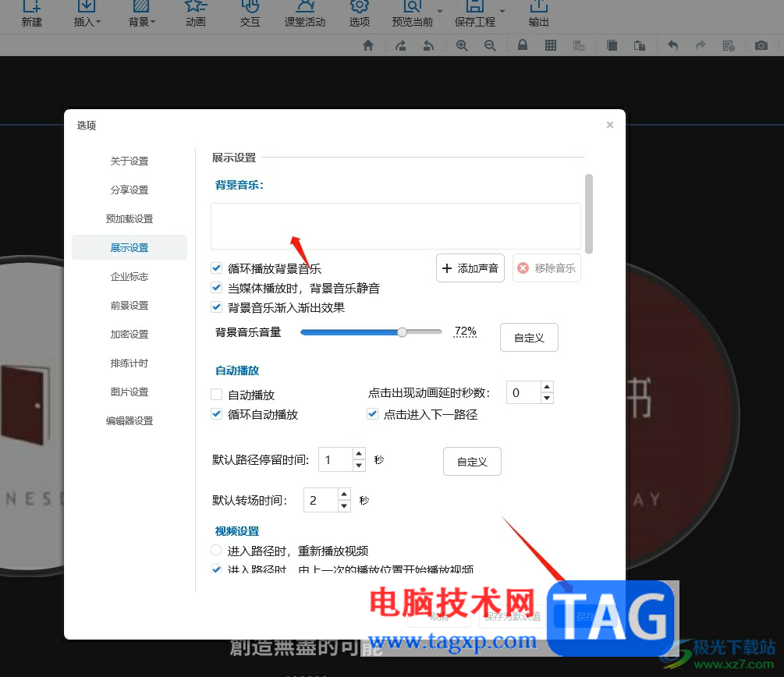The width and height of the screenshot is (784, 677).
Task: Click the settings panel vertical scrollbar
Action: coord(588,214)
